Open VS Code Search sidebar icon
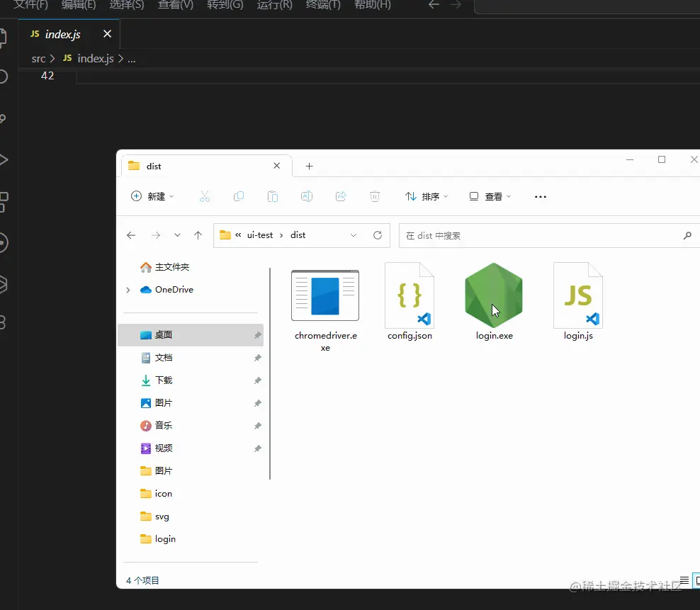Image resolution: width=700 pixels, height=610 pixels. [x=2, y=77]
